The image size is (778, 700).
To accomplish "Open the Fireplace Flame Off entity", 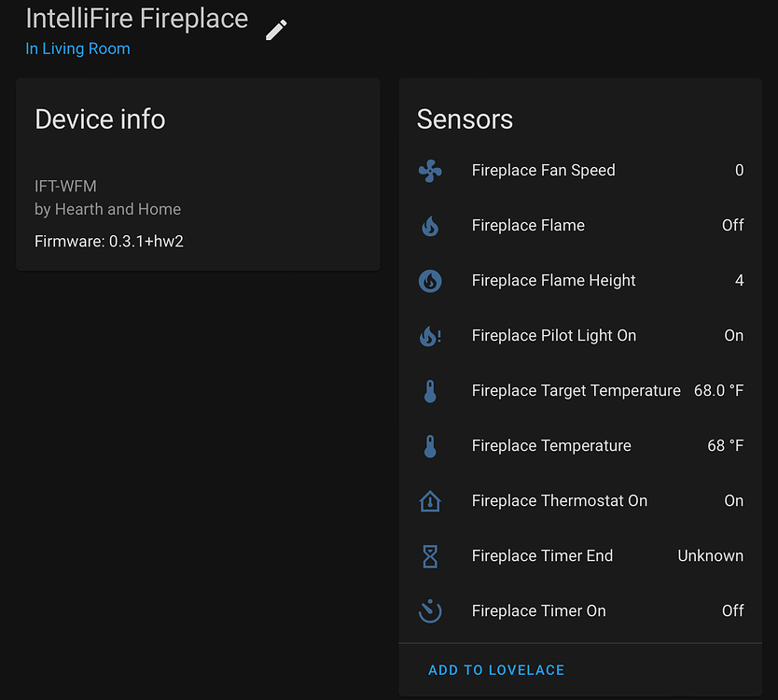I will point(733,226).
